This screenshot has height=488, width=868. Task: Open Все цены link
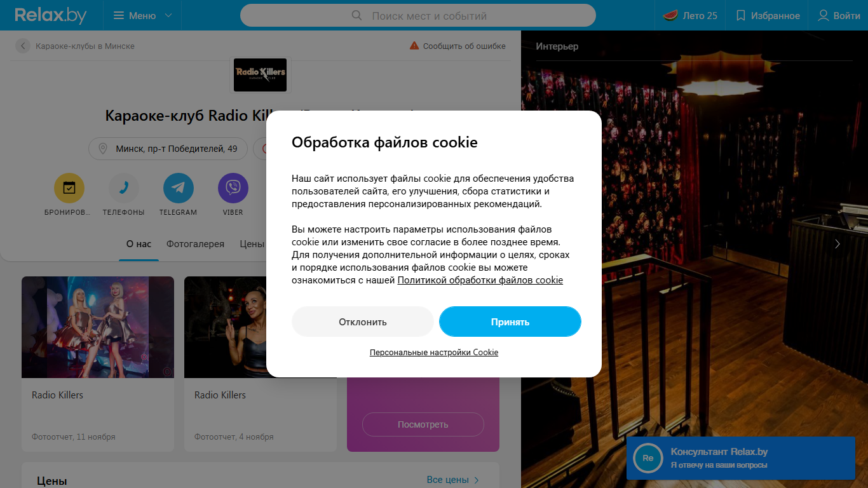(453, 480)
